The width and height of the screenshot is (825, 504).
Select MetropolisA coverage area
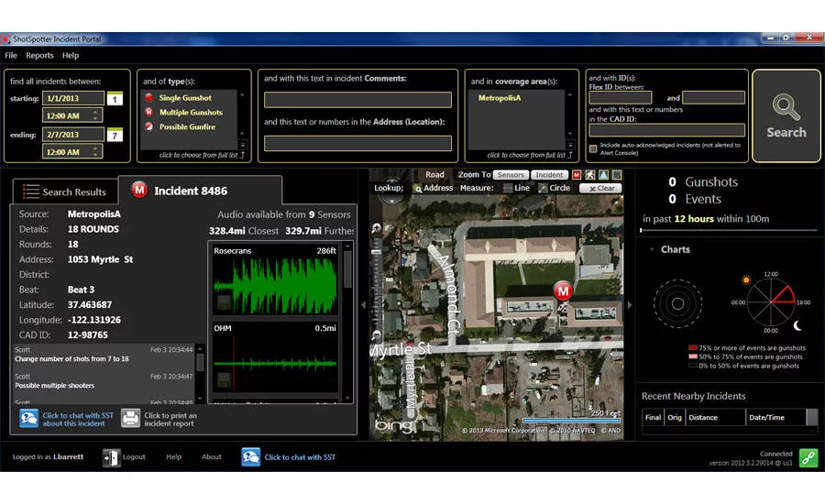coord(500,98)
